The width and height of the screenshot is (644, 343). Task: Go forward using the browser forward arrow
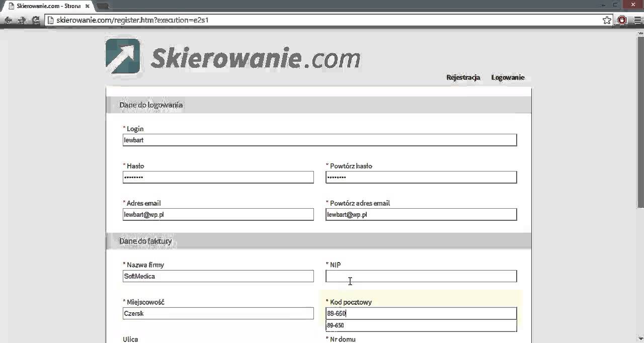tap(22, 20)
